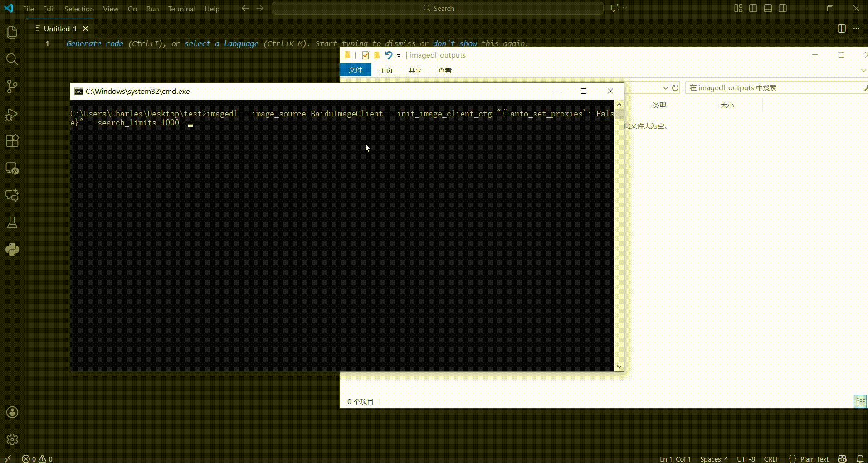Viewport: 868px width, 463px height.
Task: Open the Terminal menu
Action: (181, 9)
